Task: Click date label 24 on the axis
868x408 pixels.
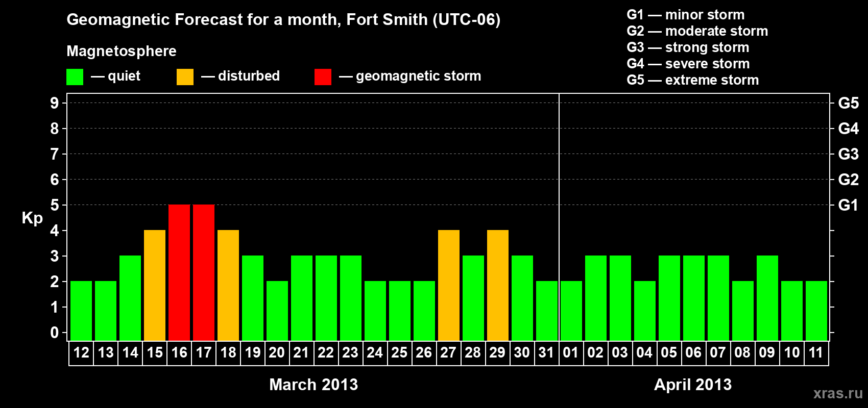Action: [375, 352]
